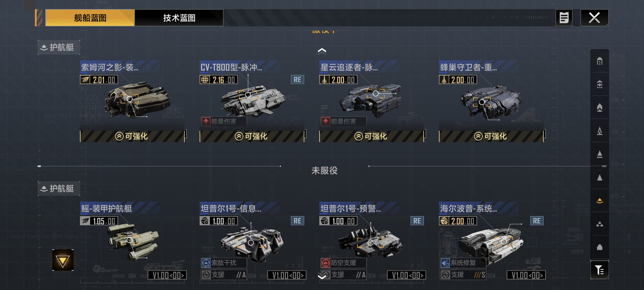Collapse the 护航艇 group header under 未服役
This screenshot has width=644, height=290.
coord(59,189)
